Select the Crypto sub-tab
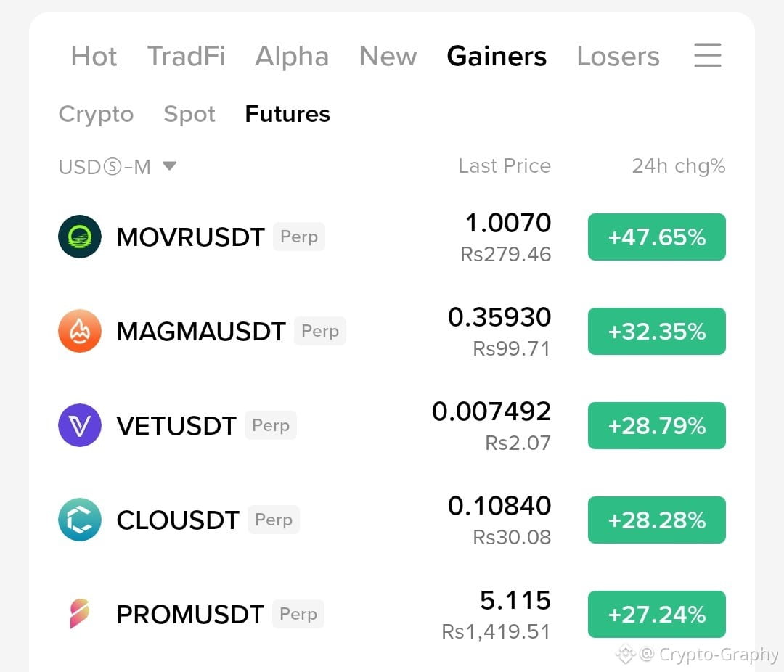This screenshot has width=784, height=672. pyautogui.click(x=96, y=115)
